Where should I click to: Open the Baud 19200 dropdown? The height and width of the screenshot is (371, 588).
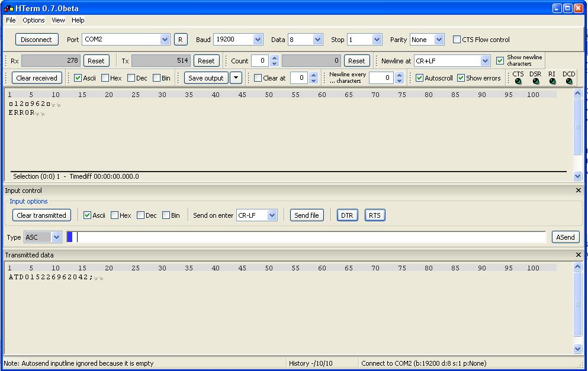click(258, 39)
